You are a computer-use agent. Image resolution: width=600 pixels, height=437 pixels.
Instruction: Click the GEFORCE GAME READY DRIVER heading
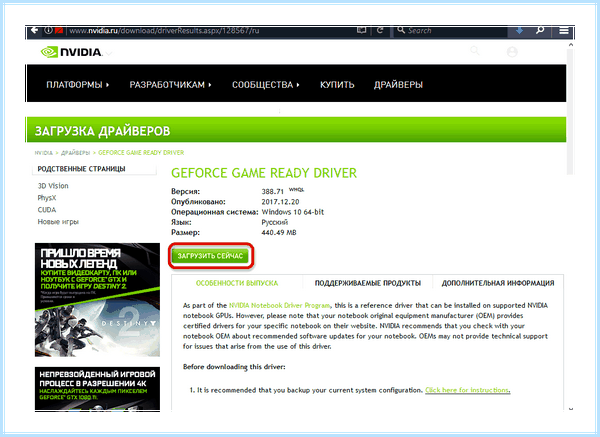(264, 173)
